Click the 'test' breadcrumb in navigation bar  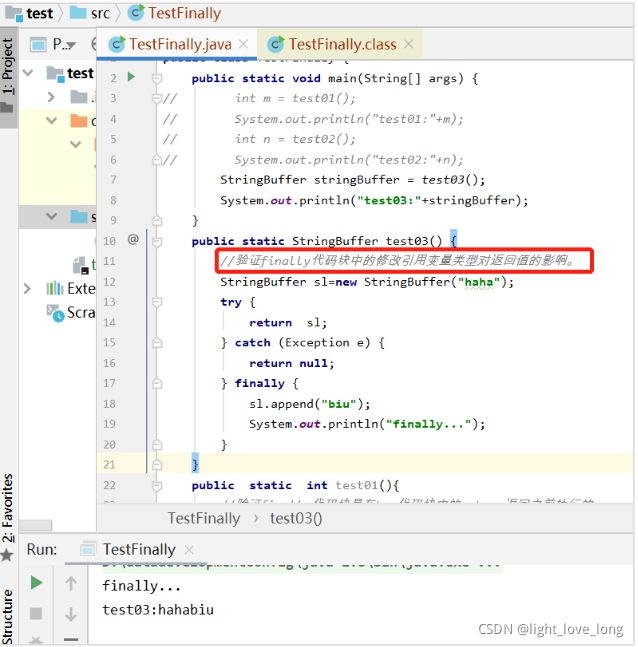pyautogui.click(x=30, y=13)
